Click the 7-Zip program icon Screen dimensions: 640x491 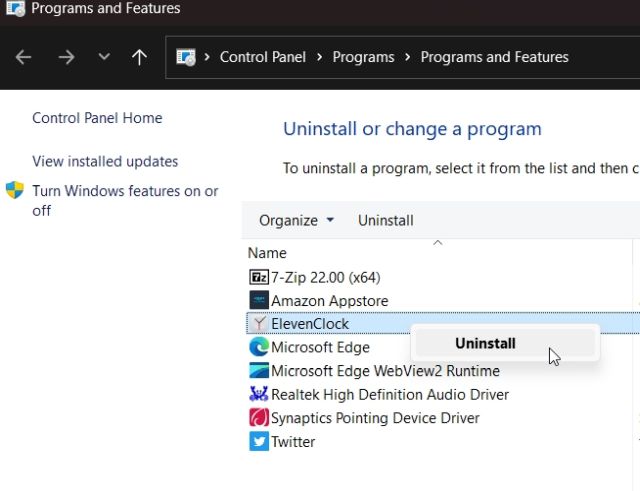pyautogui.click(x=258, y=277)
